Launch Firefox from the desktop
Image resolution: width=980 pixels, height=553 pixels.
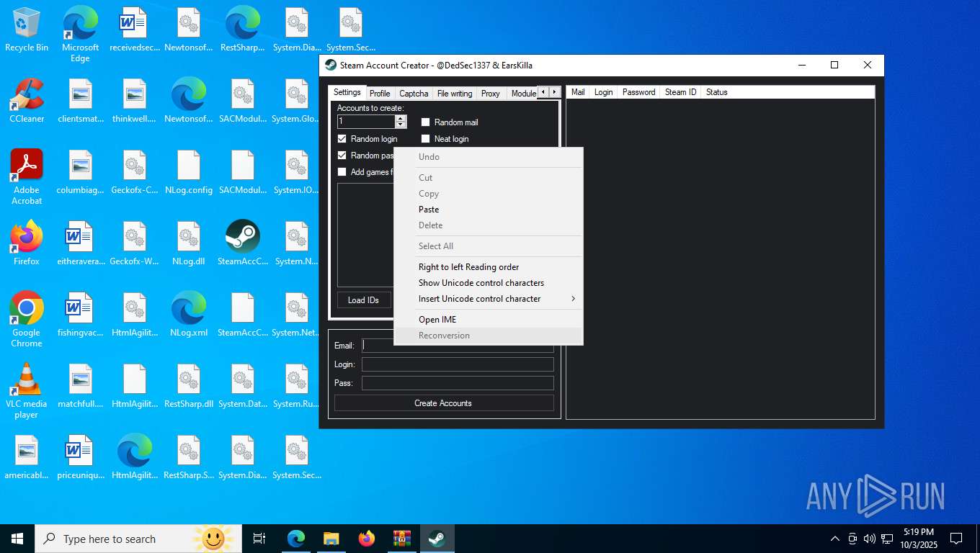click(27, 243)
